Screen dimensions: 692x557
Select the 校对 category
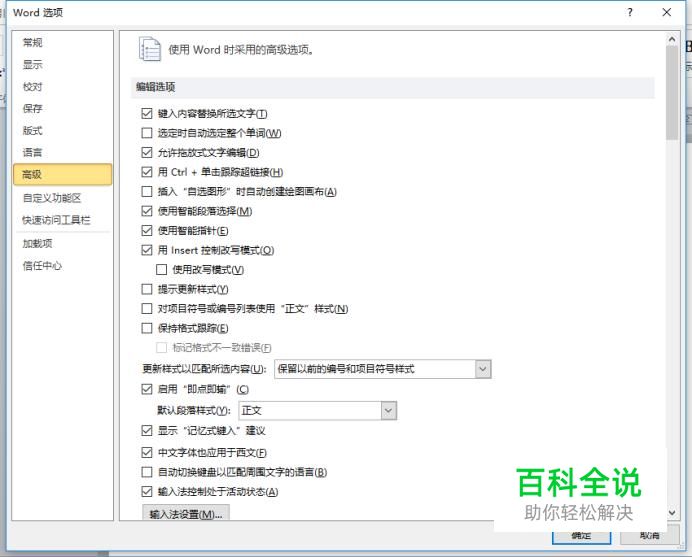[33, 87]
